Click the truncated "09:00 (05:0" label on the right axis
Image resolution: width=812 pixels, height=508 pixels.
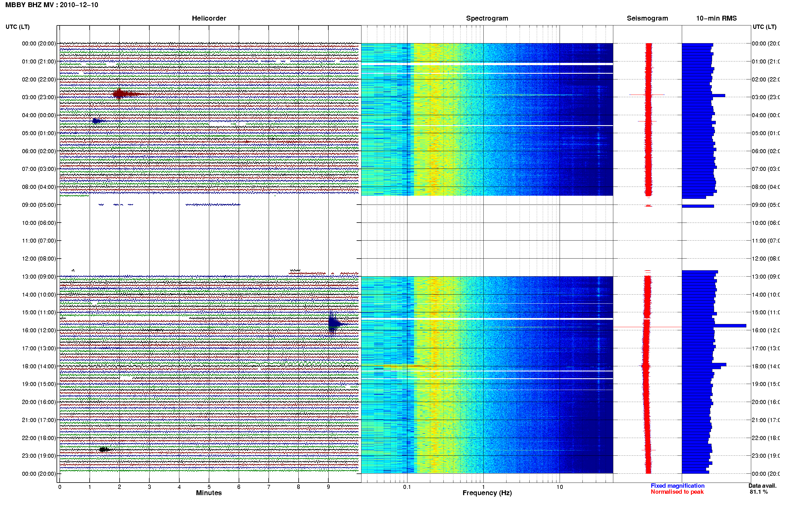tap(766, 205)
